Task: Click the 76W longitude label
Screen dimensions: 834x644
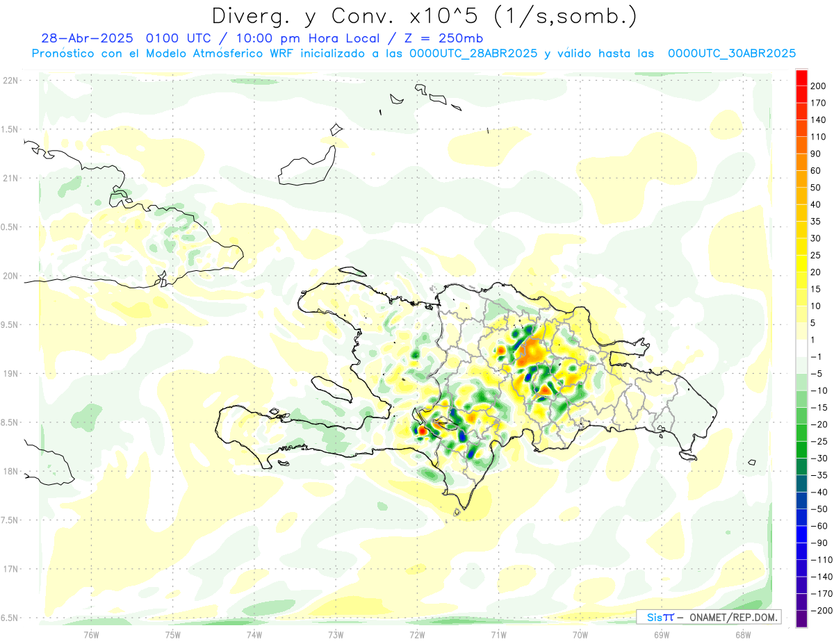Action: click(91, 634)
